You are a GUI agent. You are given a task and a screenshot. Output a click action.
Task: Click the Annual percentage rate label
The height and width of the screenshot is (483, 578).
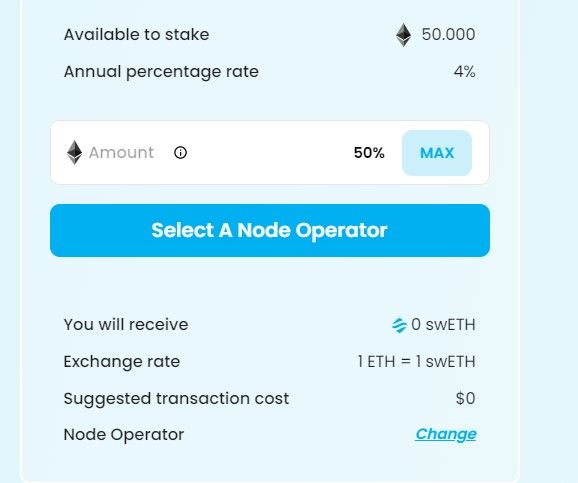coord(161,72)
